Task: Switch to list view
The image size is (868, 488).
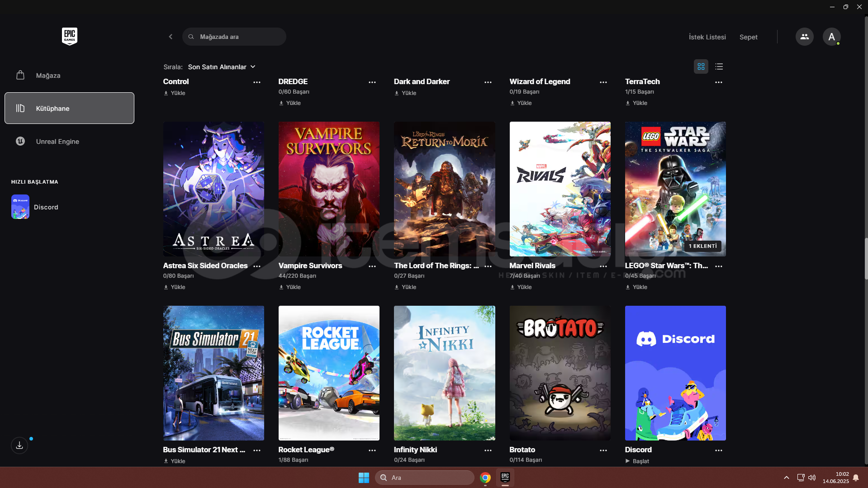Action: (719, 66)
